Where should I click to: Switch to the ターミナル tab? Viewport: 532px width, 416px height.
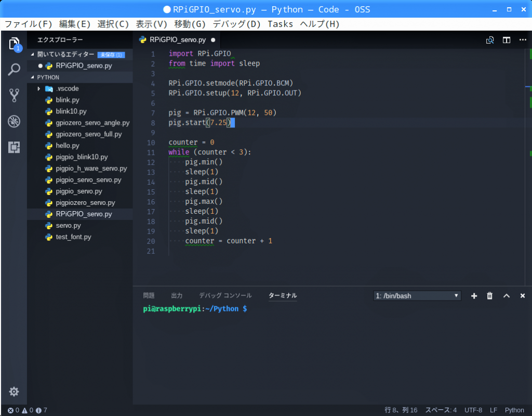click(x=283, y=295)
